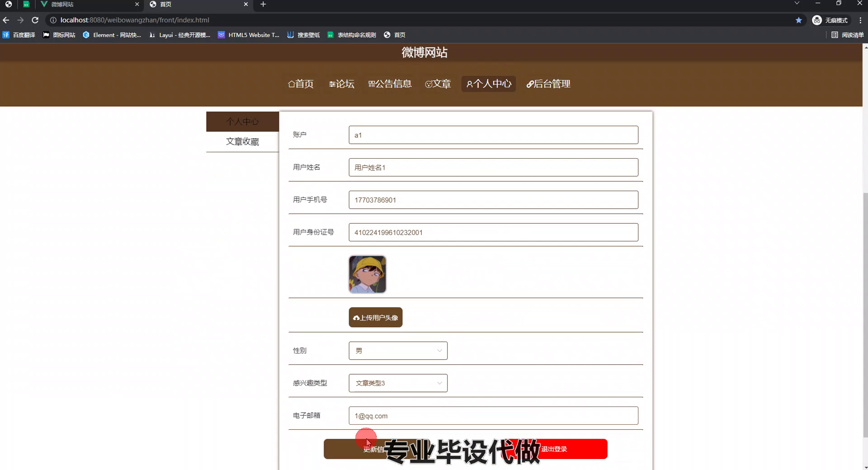The width and height of the screenshot is (868, 470).
Task: Close the 微博网站 browser tab
Action: [x=137, y=5]
